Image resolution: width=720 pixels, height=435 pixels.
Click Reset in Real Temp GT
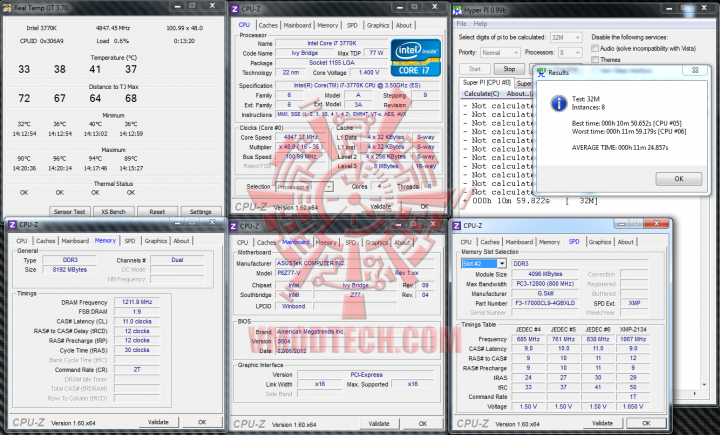[x=157, y=212]
